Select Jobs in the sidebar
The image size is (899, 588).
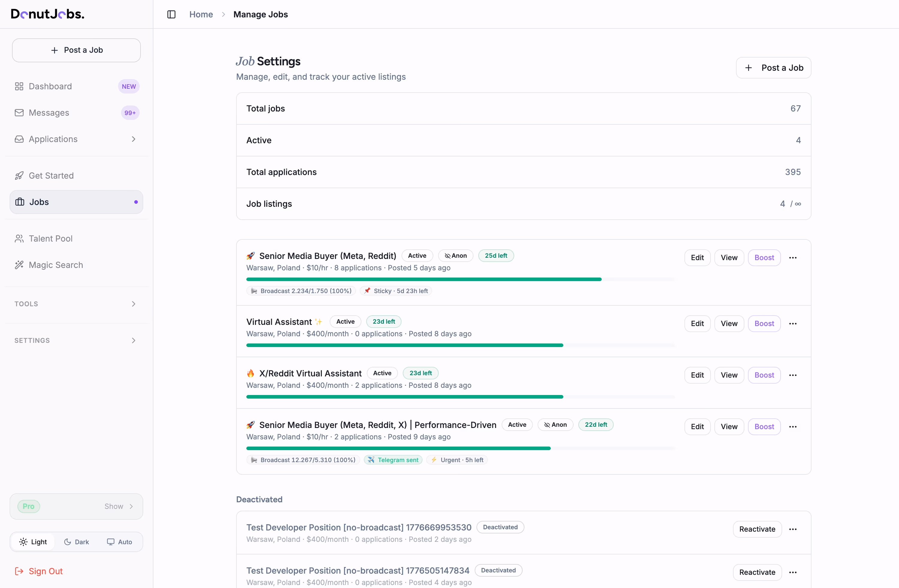[76, 202]
